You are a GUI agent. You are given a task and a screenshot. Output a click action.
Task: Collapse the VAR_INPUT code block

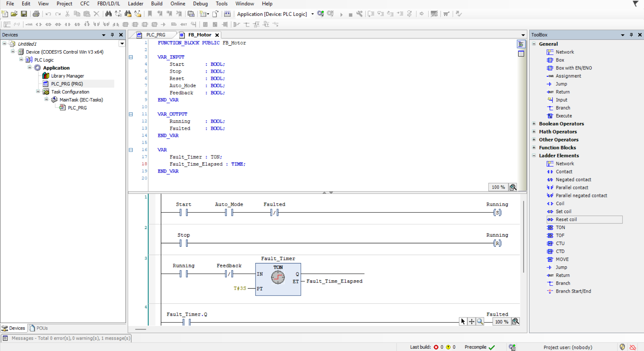(131, 57)
